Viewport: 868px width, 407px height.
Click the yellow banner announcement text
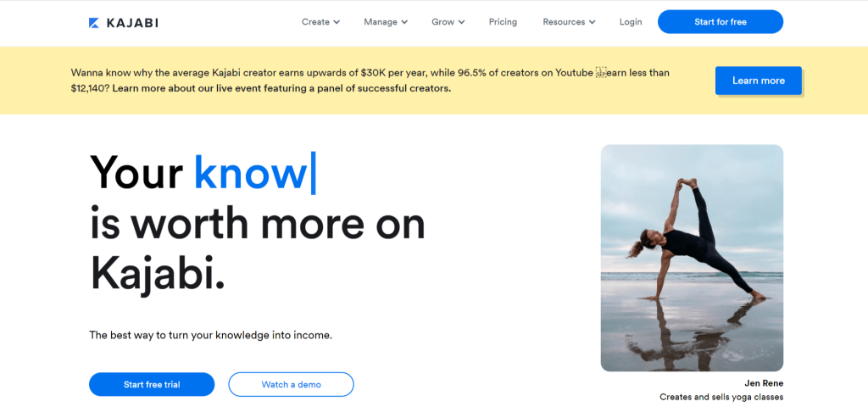(x=370, y=81)
